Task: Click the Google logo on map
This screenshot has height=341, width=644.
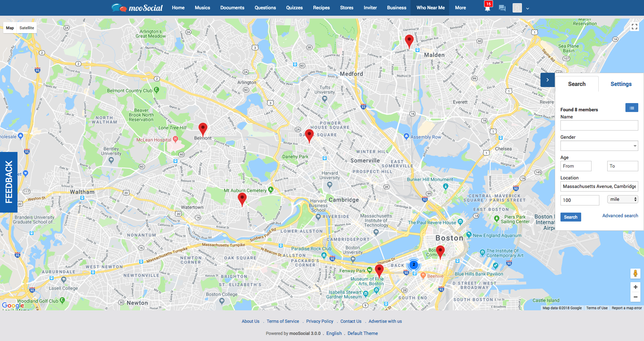Action: pyautogui.click(x=13, y=305)
